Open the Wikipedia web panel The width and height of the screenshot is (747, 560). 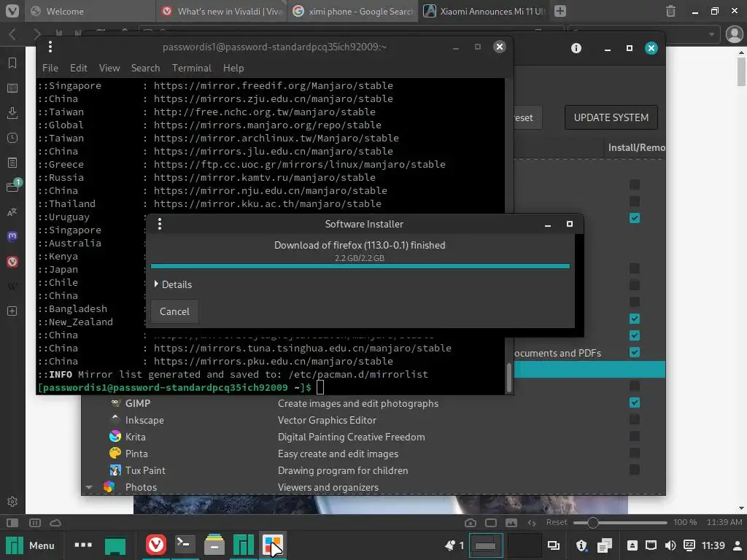pos(12,286)
